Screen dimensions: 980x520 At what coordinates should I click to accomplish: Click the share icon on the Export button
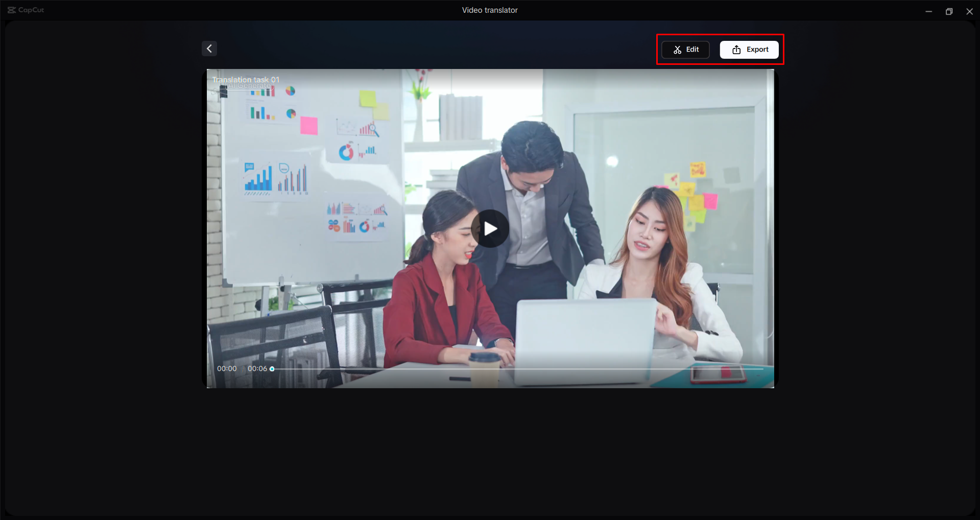click(736, 50)
